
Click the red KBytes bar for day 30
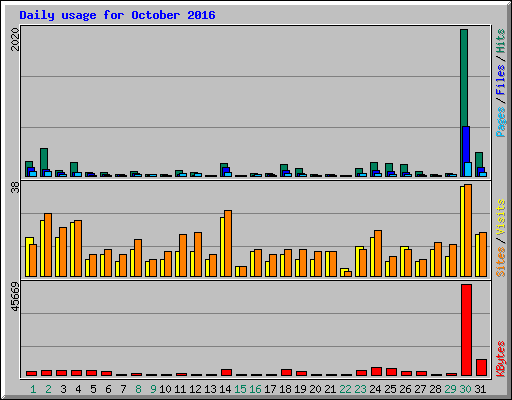pos(466,330)
